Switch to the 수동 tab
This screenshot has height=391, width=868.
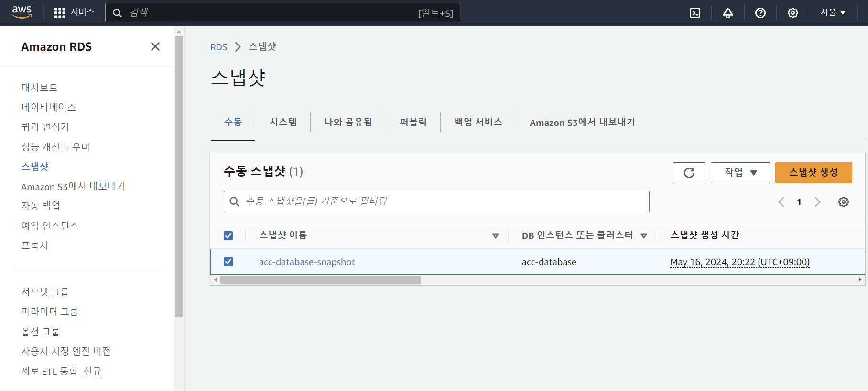pos(233,122)
